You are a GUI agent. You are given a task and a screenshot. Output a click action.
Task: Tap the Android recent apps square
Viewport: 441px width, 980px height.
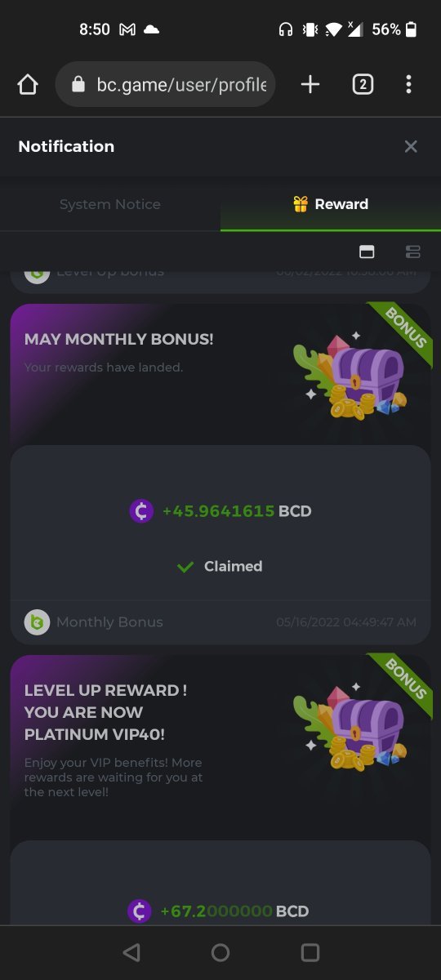(310, 952)
